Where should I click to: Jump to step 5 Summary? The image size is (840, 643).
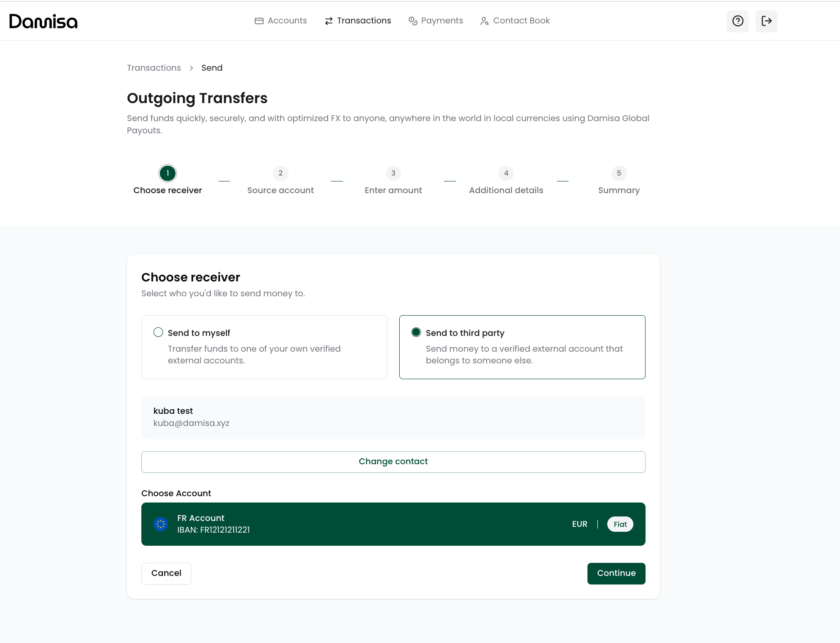619,173
